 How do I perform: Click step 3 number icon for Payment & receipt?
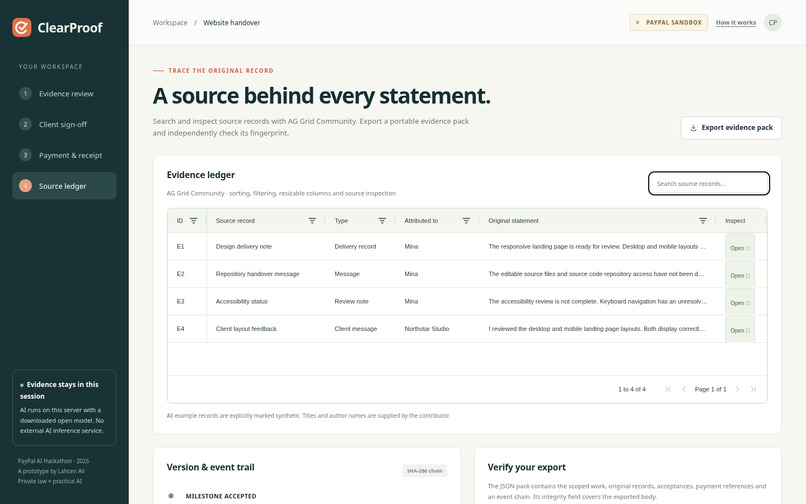click(x=25, y=155)
